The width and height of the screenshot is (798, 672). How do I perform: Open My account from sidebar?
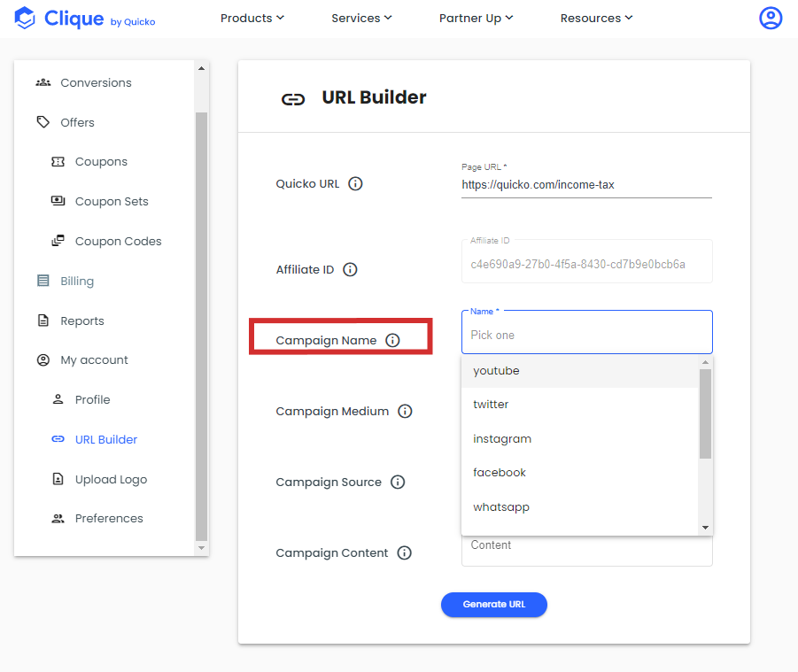pos(94,360)
